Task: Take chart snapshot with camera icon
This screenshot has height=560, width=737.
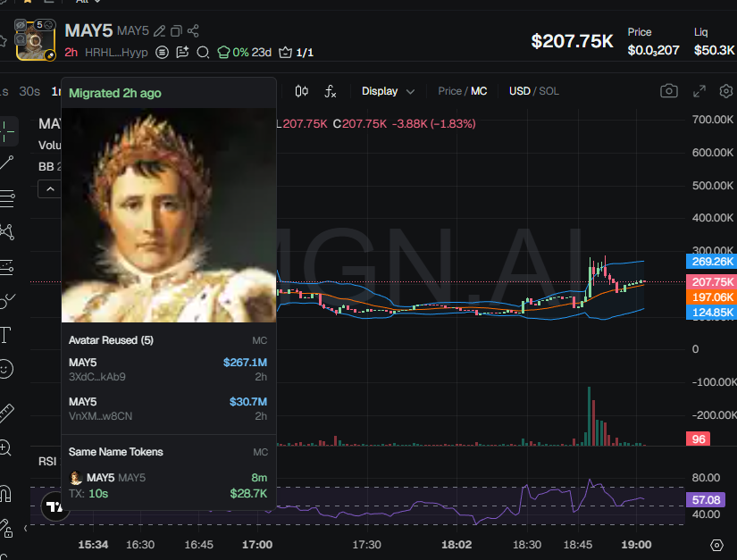Action: [x=669, y=91]
